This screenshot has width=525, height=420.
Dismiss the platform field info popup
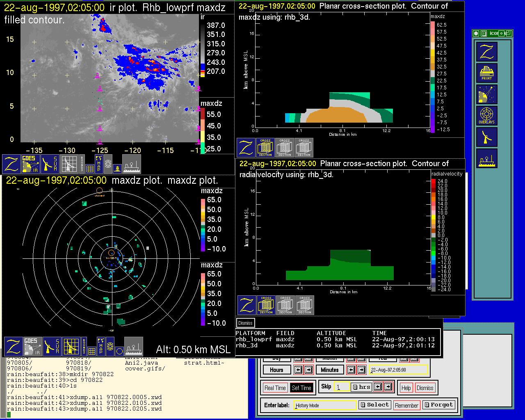[x=245, y=323]
